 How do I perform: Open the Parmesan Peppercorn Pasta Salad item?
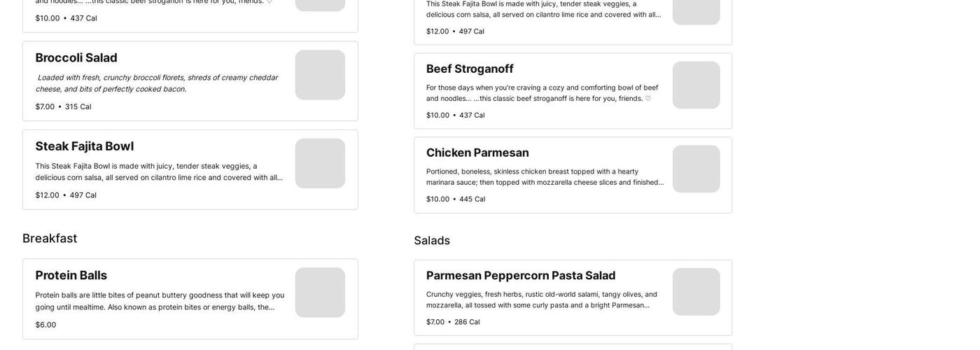pos(521,276)
